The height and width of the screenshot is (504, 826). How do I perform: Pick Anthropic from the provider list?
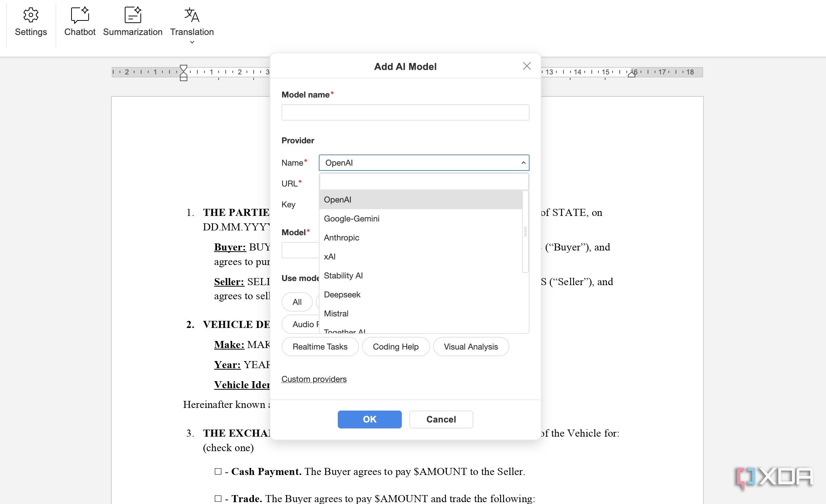pyautogui.click(x=421, y=237)
